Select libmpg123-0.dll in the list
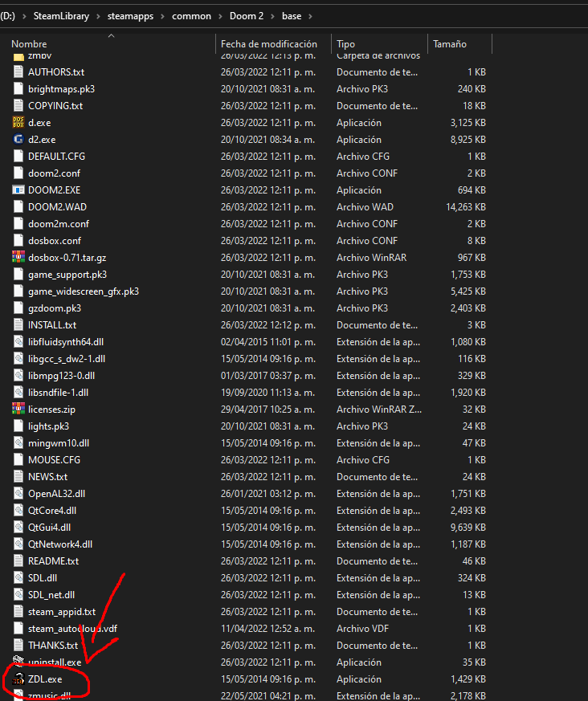Image resolution: width=588 pixels, height=701 pixels. [61, 376]
